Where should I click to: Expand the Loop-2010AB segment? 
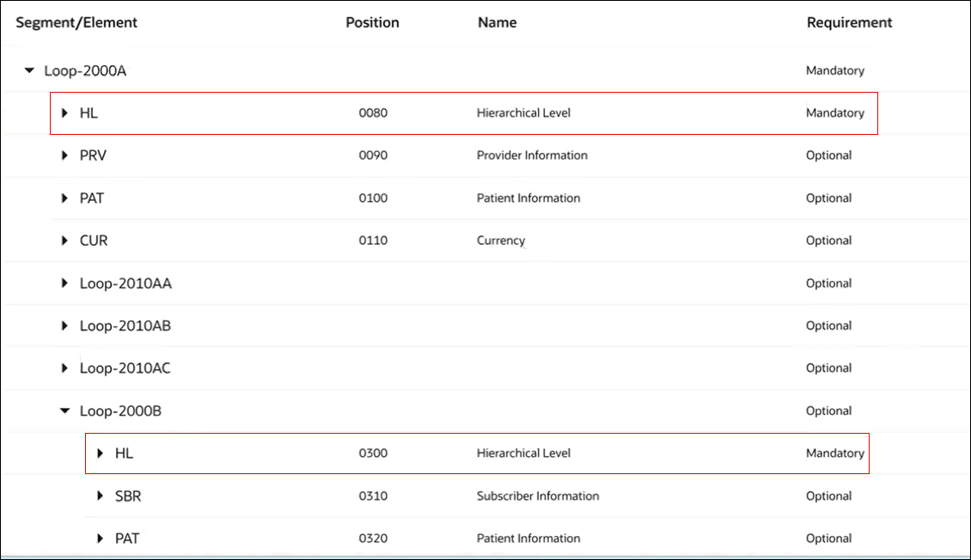tap(64, 326)
